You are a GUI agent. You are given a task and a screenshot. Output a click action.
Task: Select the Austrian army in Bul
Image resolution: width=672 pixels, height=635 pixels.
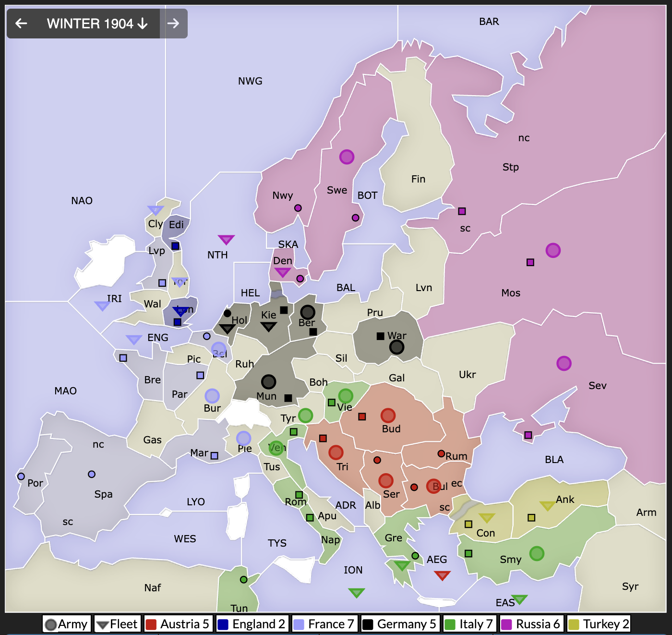(433, 486)
